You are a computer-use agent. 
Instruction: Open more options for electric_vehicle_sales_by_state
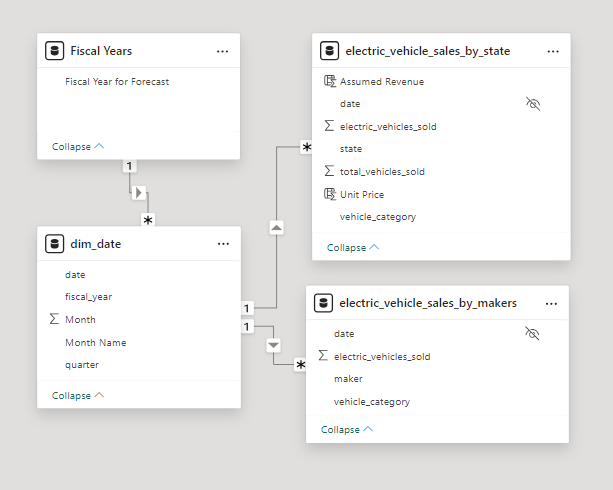point(553,50)
